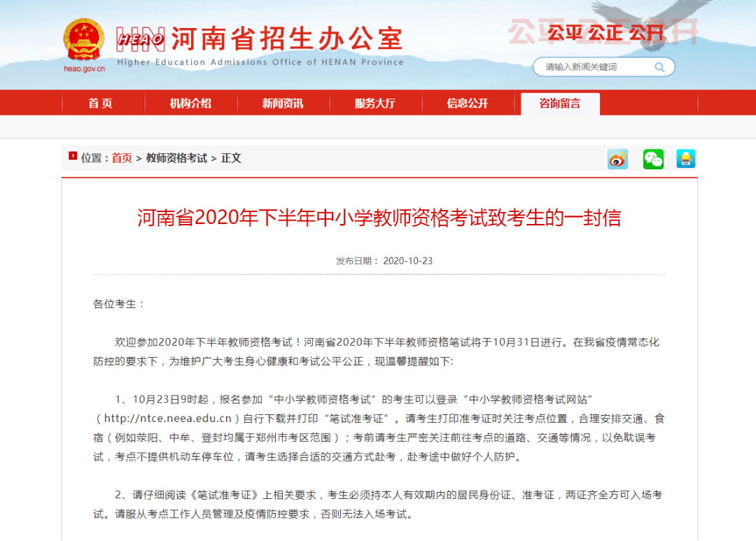This screenshot has width=756, height=541.
Task: Click the search magnifier icon
Action: tap(659, 67)
